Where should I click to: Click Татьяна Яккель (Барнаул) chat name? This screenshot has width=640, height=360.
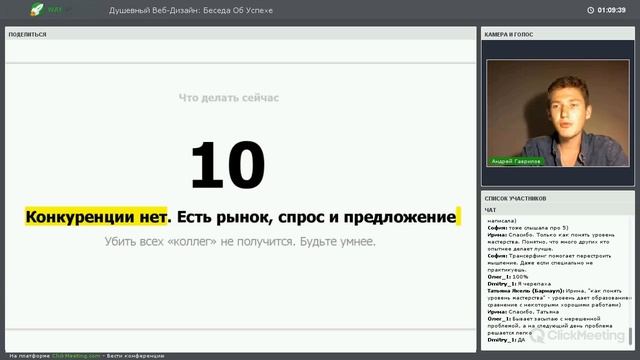(526, 291)
